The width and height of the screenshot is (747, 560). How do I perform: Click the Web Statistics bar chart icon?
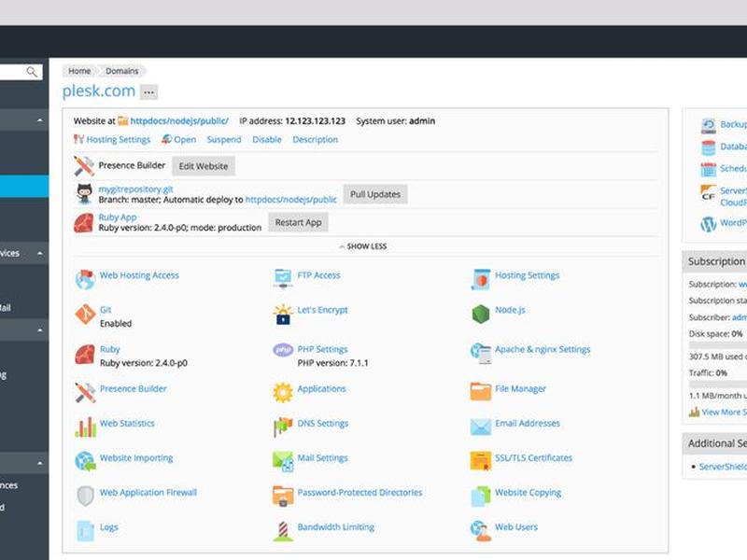coord(85,427)
